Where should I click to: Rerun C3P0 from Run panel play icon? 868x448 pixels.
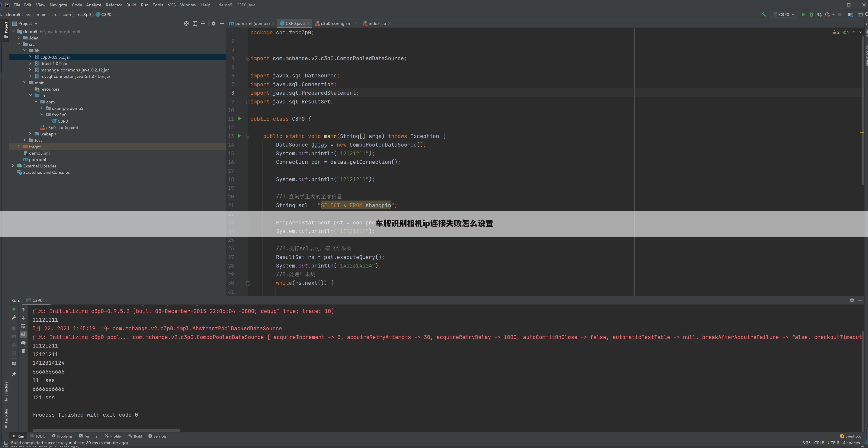(x=14, y=309)
